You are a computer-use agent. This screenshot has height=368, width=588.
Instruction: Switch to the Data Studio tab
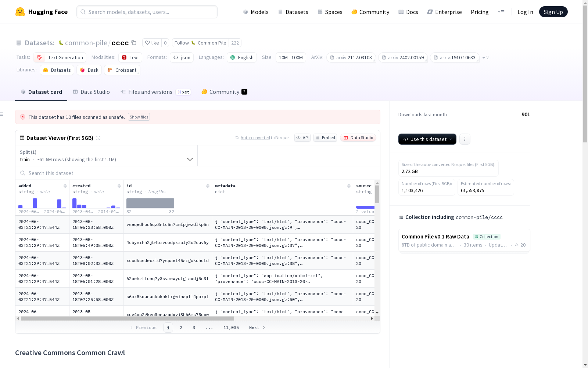[x=91, y=92]
